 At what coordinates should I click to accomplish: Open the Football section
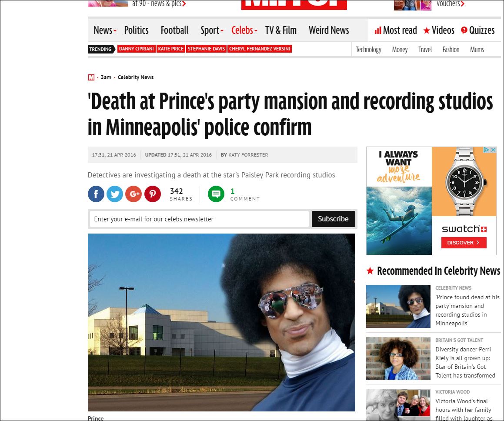[174, 30]
